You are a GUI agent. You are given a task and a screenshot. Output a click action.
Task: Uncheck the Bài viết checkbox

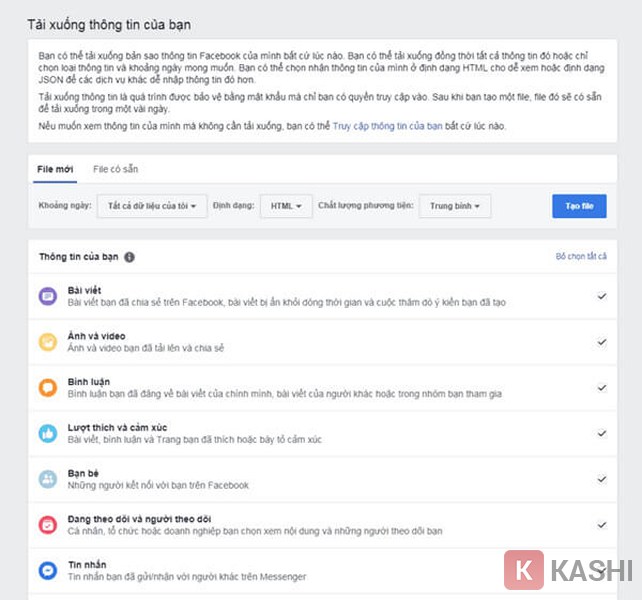[x=601, y=296]
